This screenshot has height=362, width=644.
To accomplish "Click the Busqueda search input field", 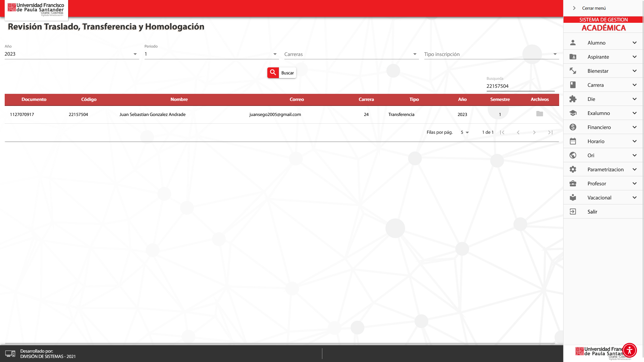I will pyautogui.click(x=520, y=86).
